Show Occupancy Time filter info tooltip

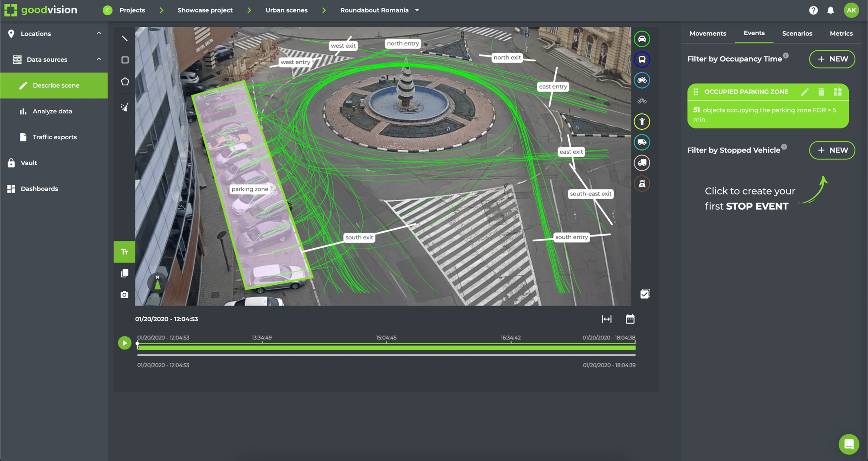coord(786,56)
